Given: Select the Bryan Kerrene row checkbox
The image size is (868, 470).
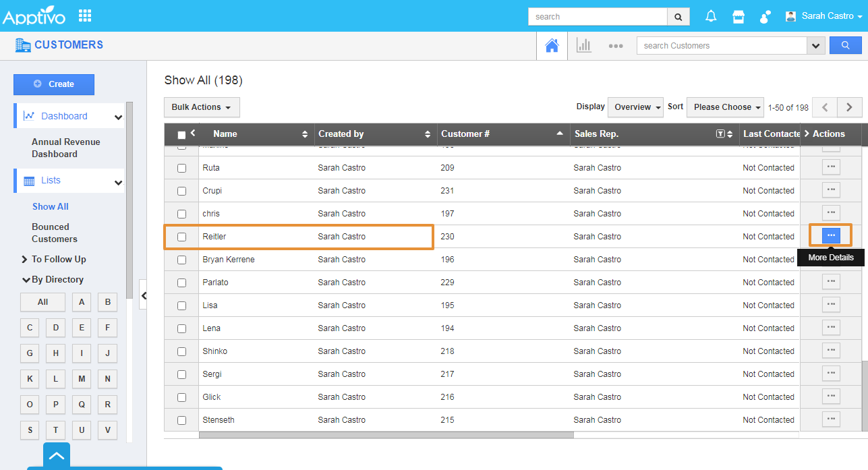Looking at the screenshot, I should click(x=181, y=260).
